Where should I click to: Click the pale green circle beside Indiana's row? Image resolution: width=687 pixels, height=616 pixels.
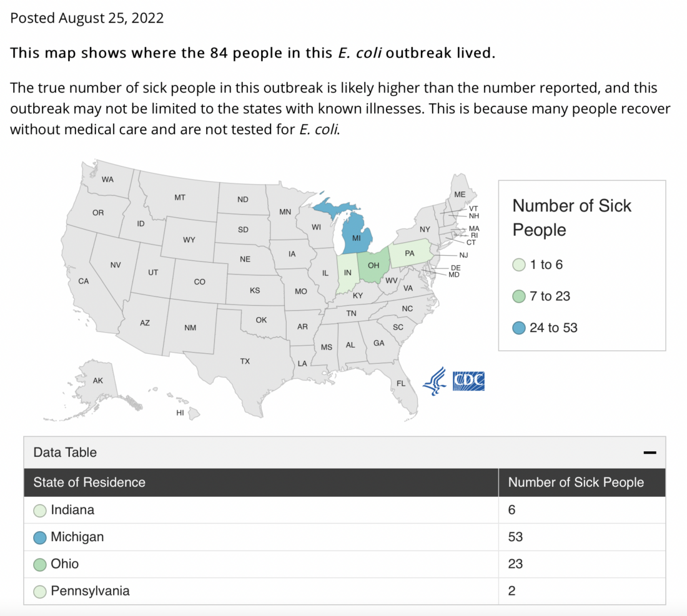tap(39, 510)
